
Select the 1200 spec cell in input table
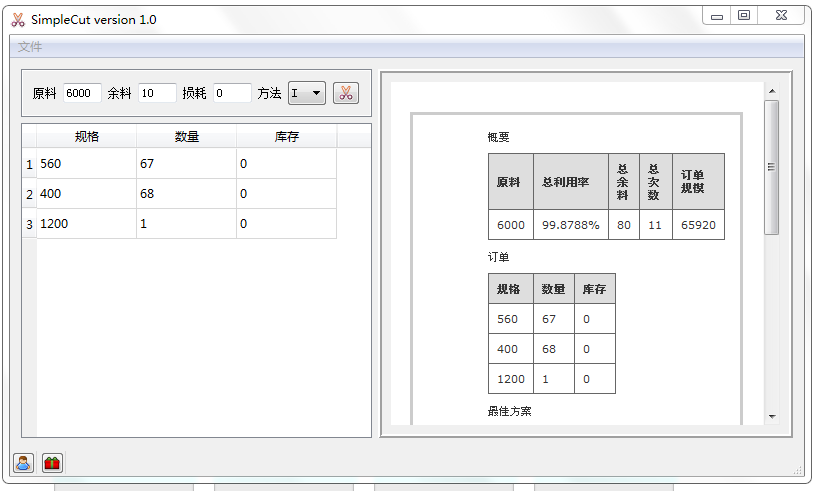coord(87,224)
